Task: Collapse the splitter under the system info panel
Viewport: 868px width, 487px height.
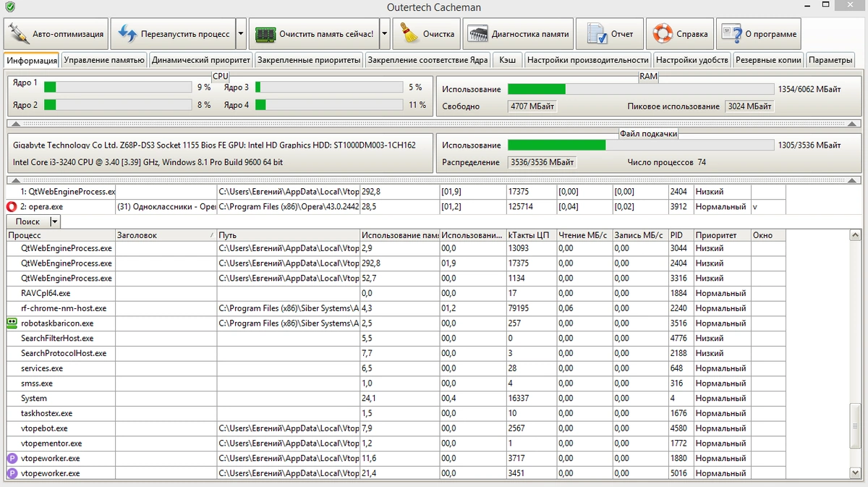Action: 434,180
